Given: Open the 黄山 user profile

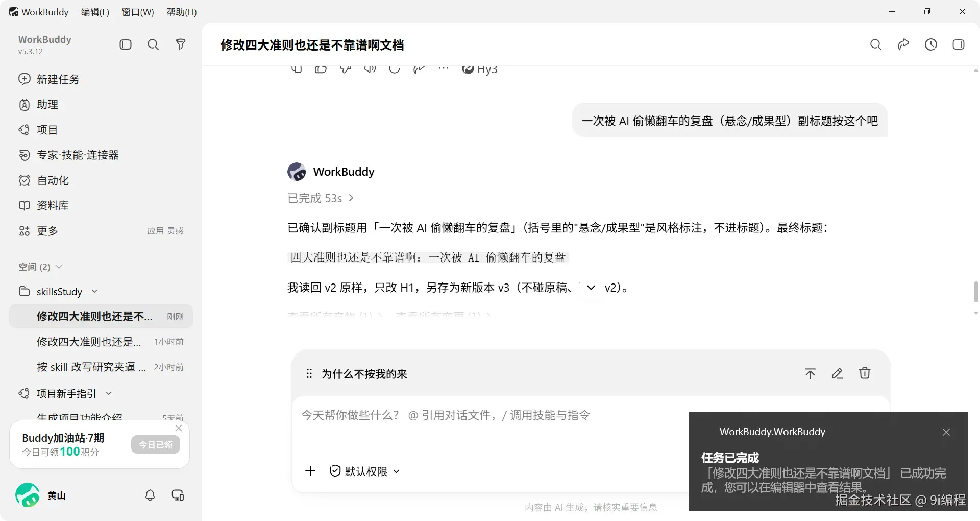Looking at the screenshot, I should pos(41,495).
